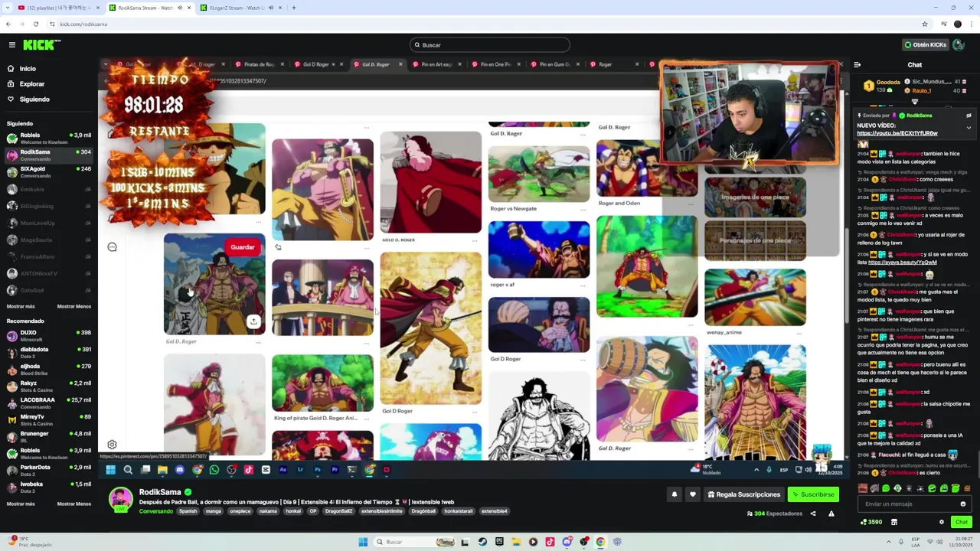Go to the Kick logo home page
This screenshot has height=551, width=980.
[x=42, y=45]
